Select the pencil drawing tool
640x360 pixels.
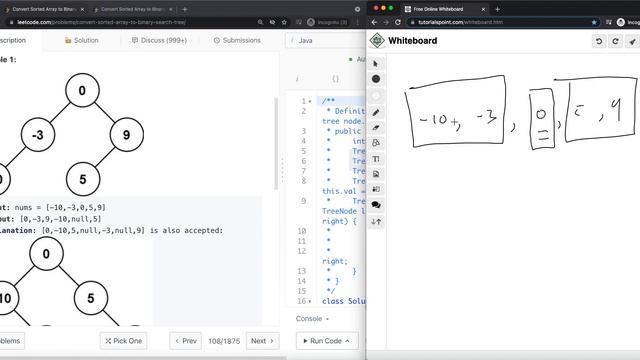pos(376,112)
